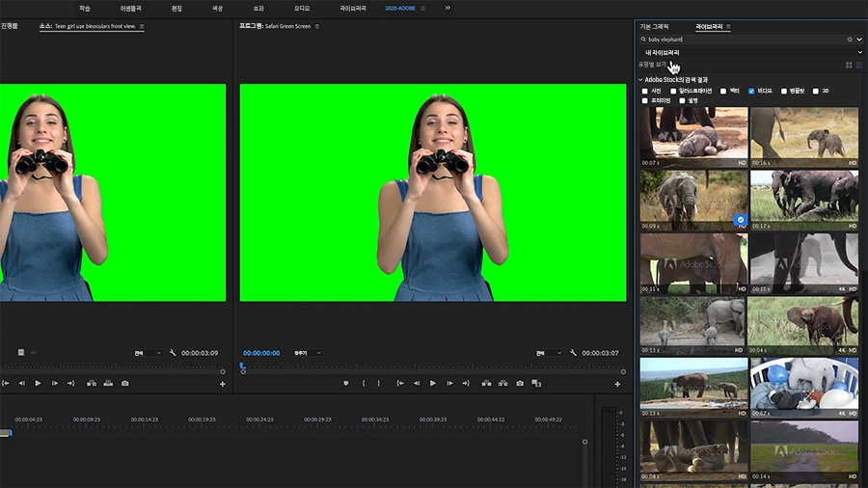
Task: Open Program monitor wrench settings
Action: (573, 353)
